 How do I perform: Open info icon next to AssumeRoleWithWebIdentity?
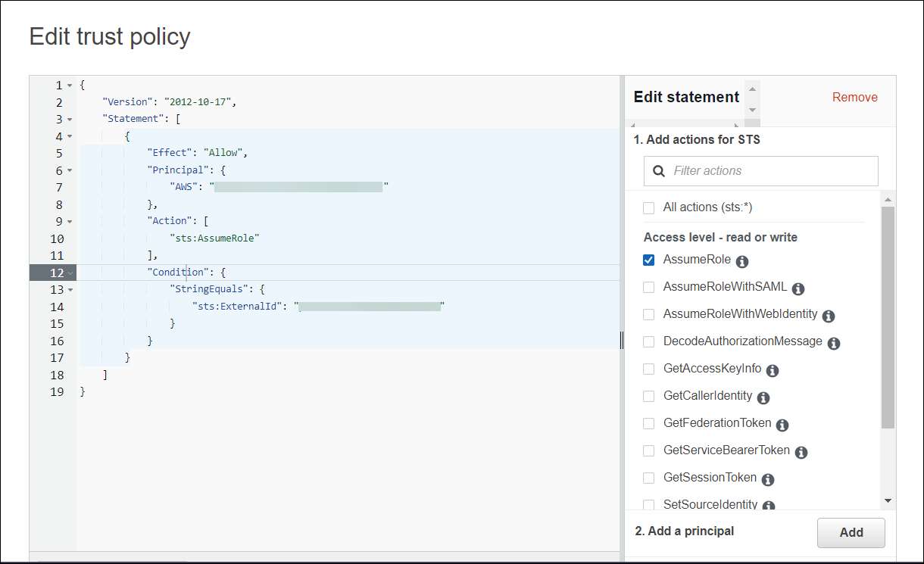pos(829,316)
